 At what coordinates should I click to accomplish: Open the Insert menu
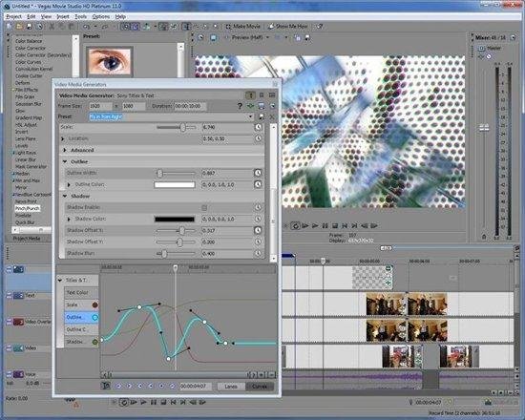coord(63,16)
